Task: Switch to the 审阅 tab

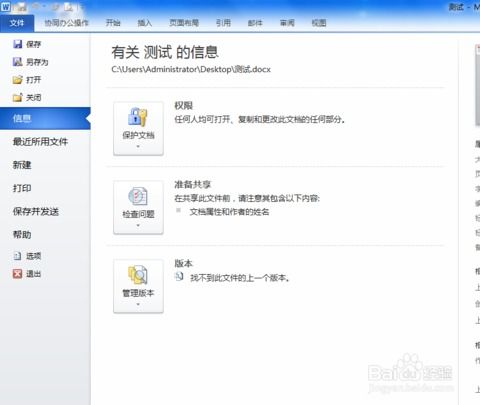Action: pos(287,23)
